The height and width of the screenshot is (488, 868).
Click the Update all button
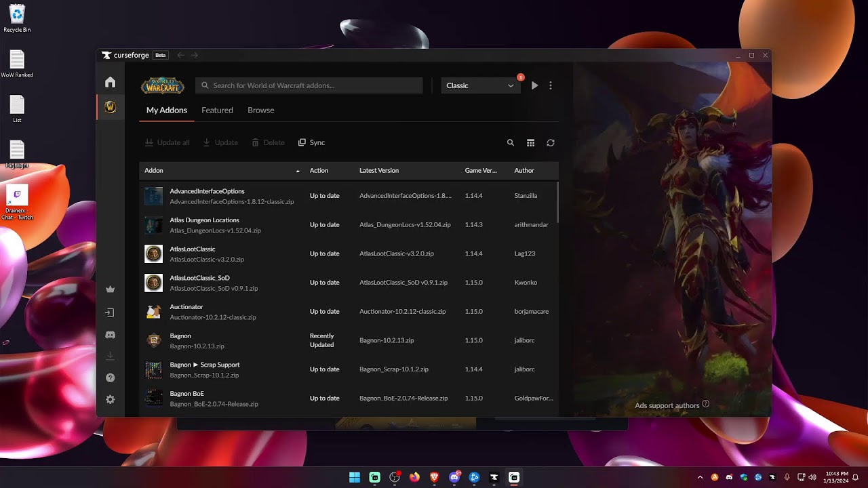[167, 142]
